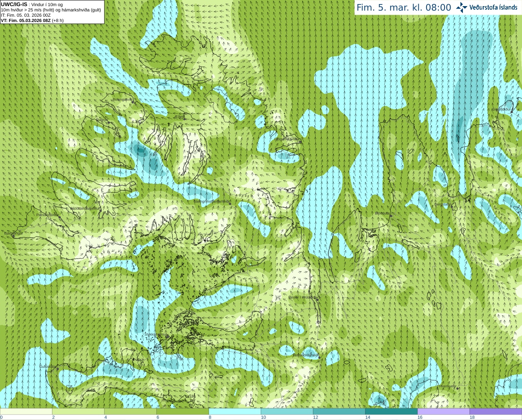This screenshot has height=420, width=522.
Task: Select the Reykir í Hrútafirði station label
Action: pyautogui.click(x=302, y=297)
